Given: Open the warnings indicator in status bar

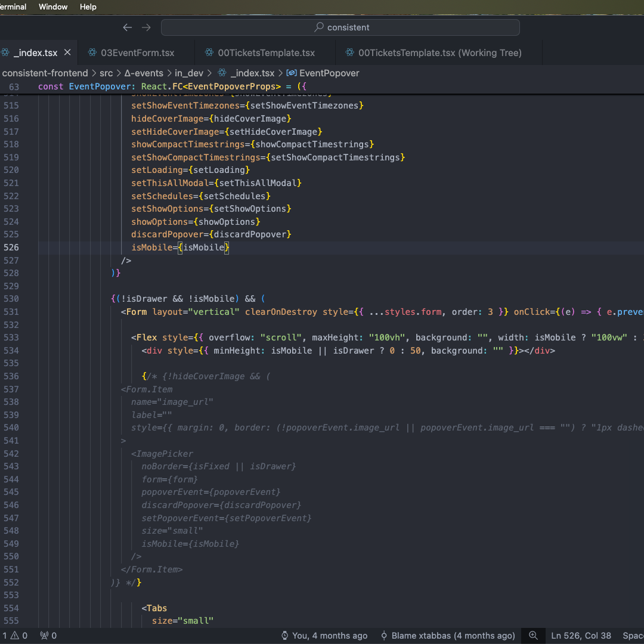Looking at the screenshot, I should (19, 636).
